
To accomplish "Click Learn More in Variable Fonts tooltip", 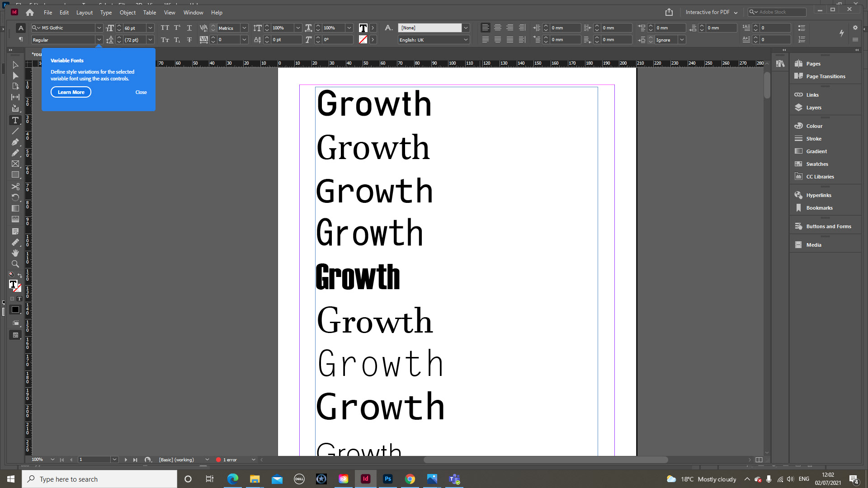I will 71,92.
